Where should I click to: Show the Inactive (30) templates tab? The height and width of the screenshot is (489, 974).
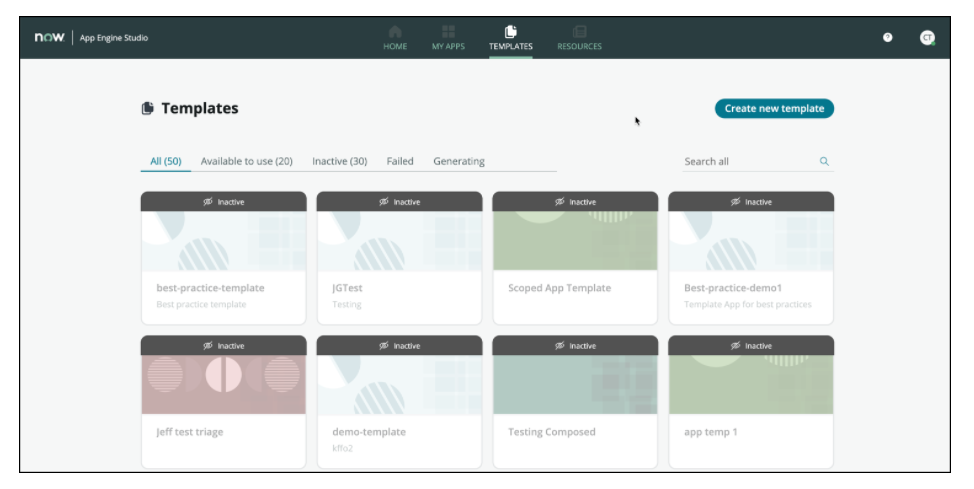(x=339, y=161)
